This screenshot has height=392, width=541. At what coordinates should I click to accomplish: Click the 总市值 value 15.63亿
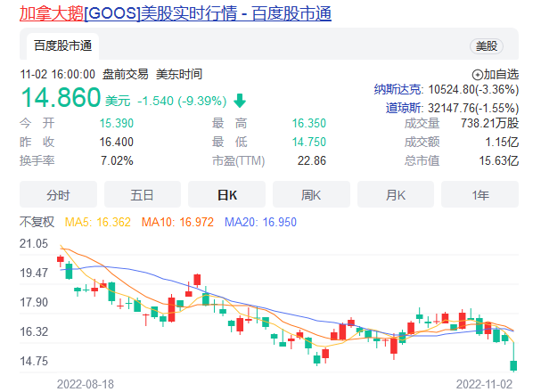tap(499, 160)
